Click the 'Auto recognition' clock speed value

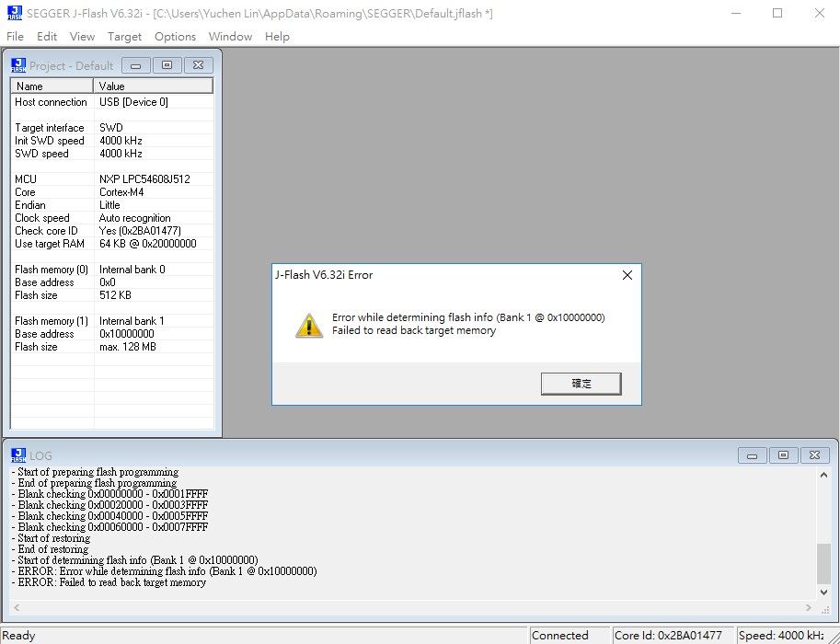pos(135,217)
